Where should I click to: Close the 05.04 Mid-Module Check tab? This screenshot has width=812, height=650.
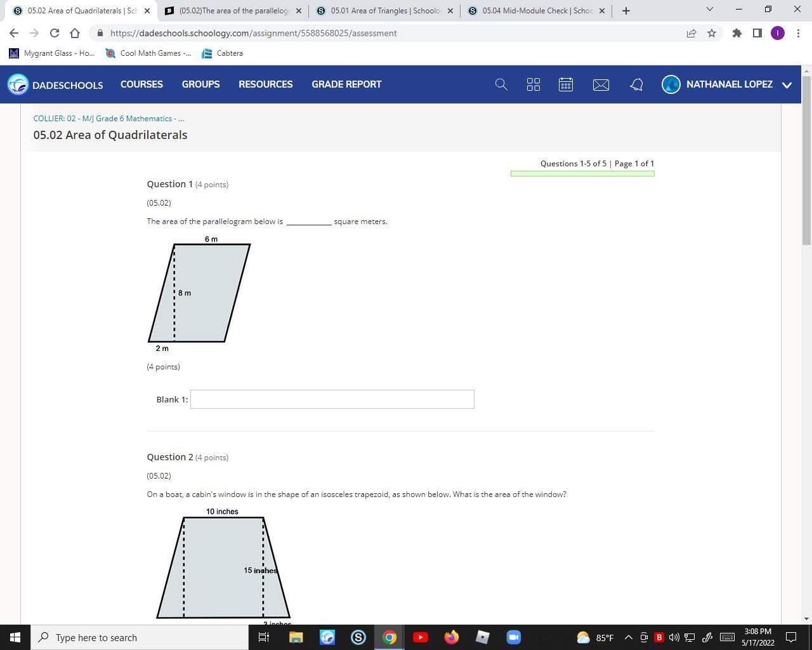click(602, 11)
